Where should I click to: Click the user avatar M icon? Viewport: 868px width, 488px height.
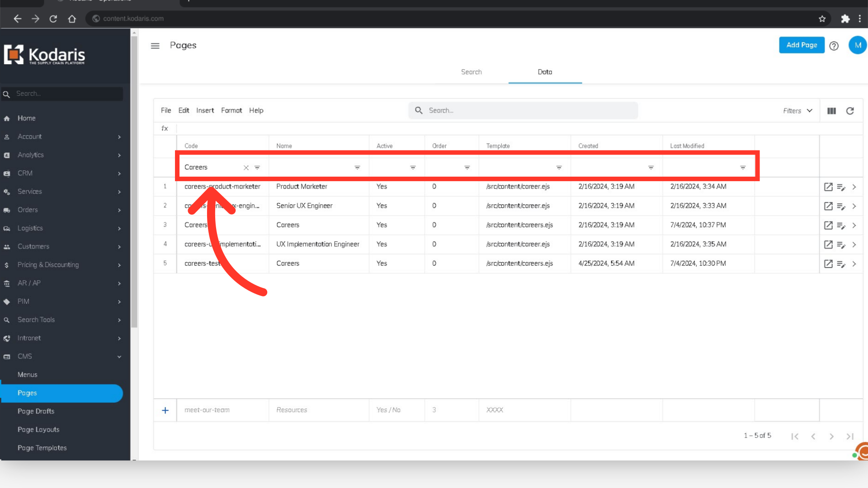tap(857, 45)
